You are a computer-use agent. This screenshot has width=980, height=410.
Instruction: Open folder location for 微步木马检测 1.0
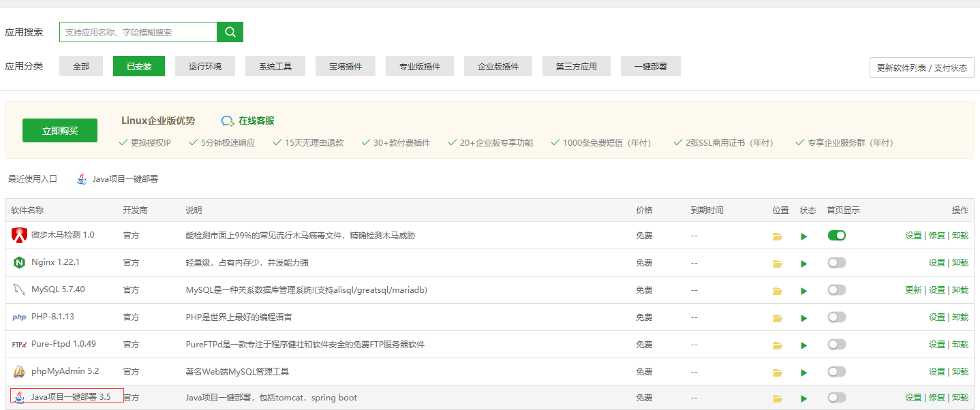pyautogui.click(x=778, y=236)
